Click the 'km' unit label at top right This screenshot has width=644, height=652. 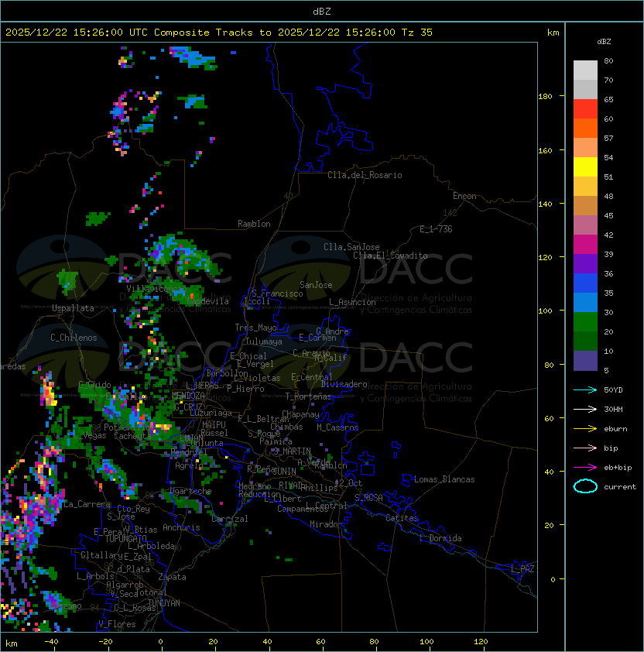(x=553, y=33)
